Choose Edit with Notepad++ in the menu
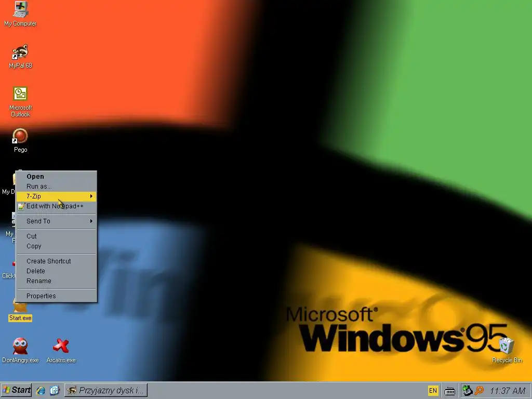Viewport: 532px width, 399px height. pos(56,206)
